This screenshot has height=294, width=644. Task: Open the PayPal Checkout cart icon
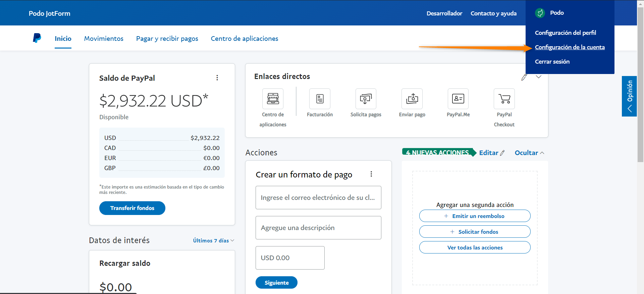504,99
